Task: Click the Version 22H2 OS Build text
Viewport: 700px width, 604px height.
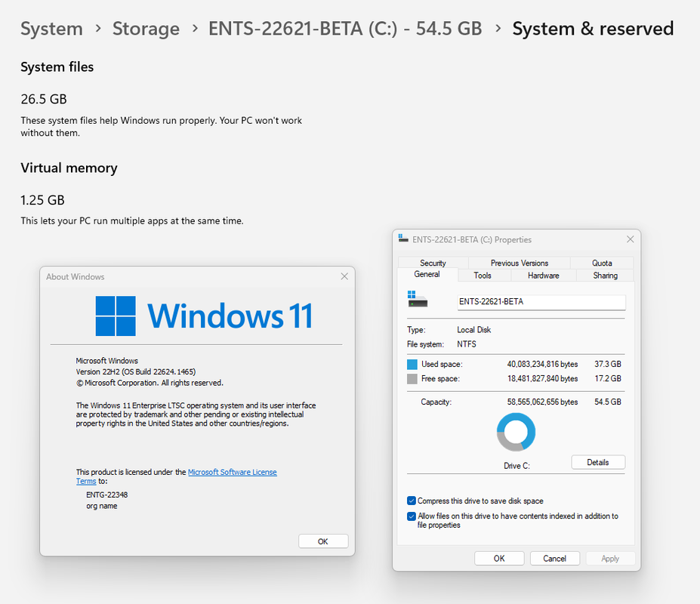Action: point(136,371)
